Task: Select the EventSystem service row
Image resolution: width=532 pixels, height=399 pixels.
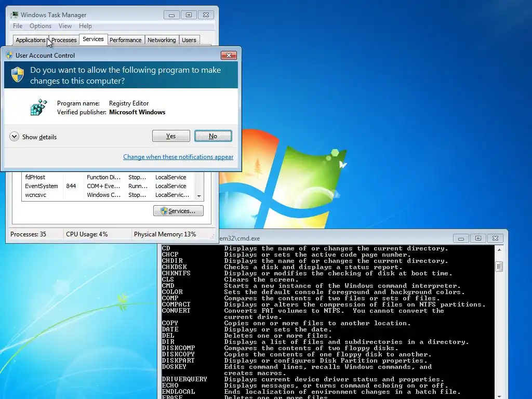Action: tap(108, 186)
